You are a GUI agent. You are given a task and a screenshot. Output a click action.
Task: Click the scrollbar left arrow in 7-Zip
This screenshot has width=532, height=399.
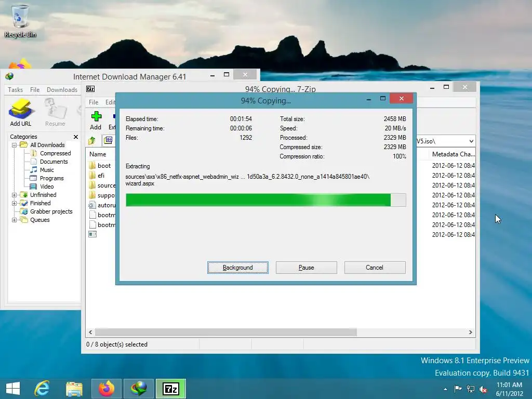90,332
